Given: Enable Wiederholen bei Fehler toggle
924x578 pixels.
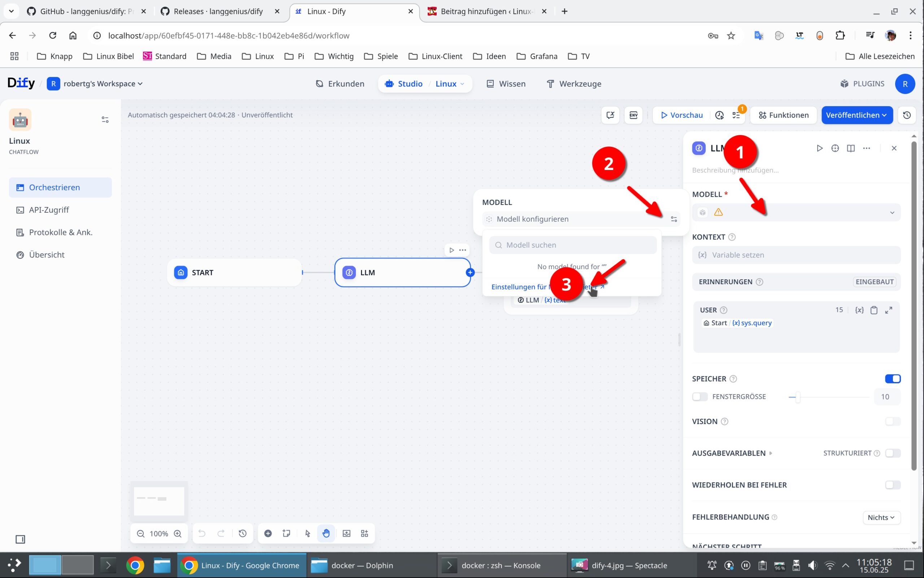Looking at the screenshot, I should click(893, 485).
